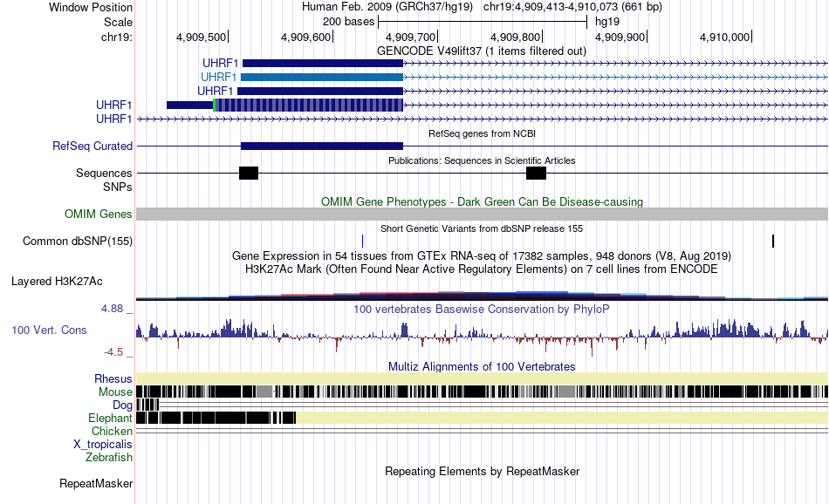
Task: Click the Elephant black alignment blocks
Action: click(216, 418)
